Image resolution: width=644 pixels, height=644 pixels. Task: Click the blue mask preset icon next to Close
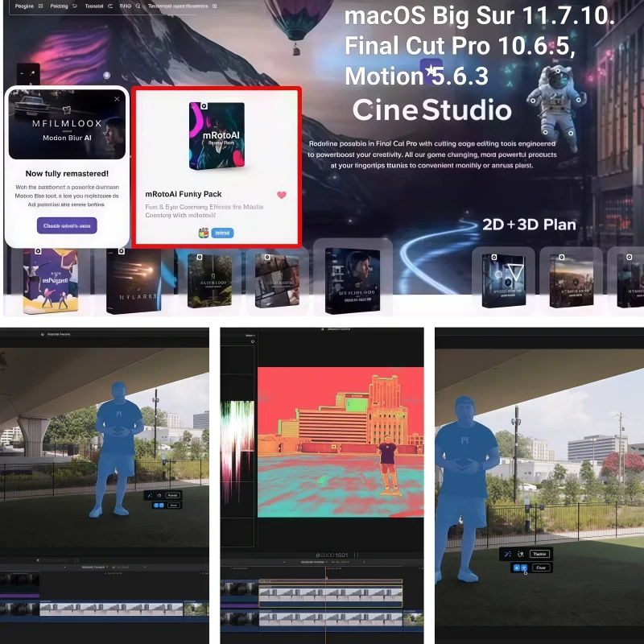[524, 568]
